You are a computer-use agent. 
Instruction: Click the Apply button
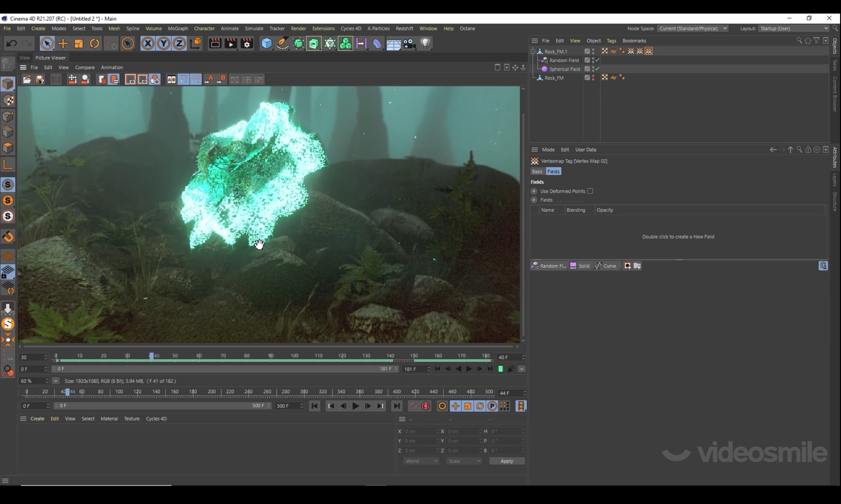pyautogui.click(x=506, y=461)
